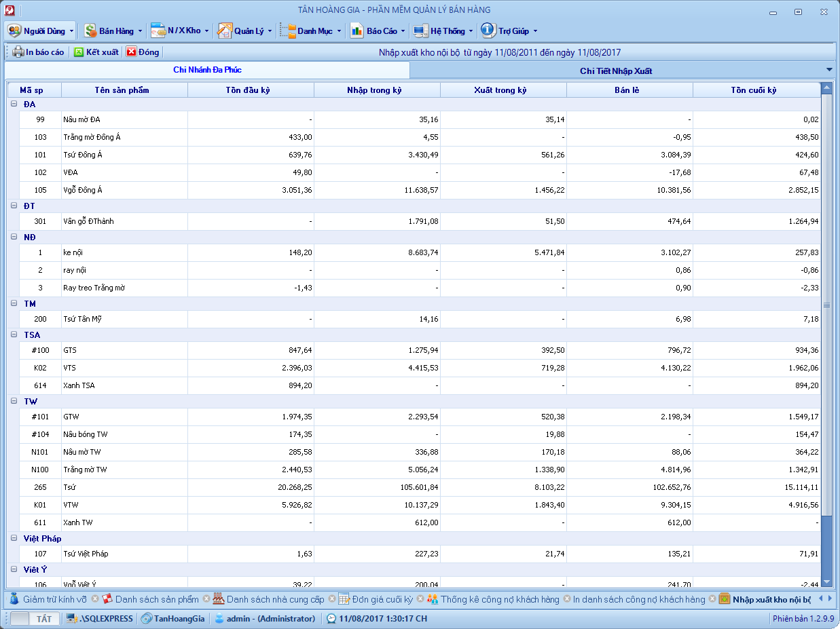840x629 pixels.
Task: Open the Danh Mục dropdown arrow
Action: coord(339,31)
